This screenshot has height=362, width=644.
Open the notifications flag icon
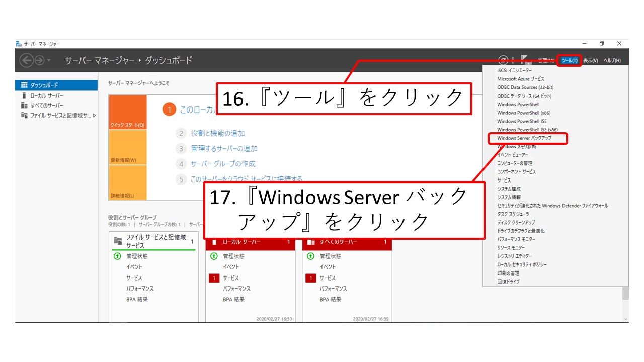point(526,60)
